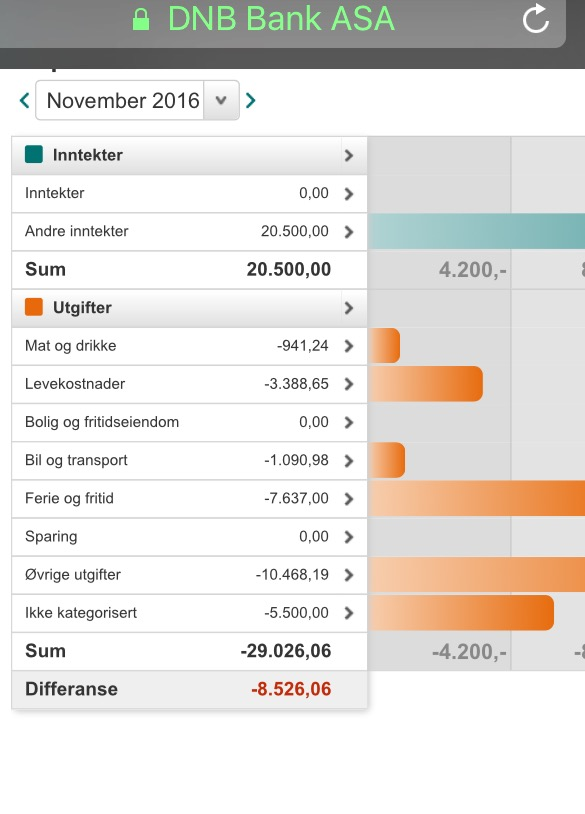
Task: Click the teal Inntekter color square
Action: tap(34, 155)
